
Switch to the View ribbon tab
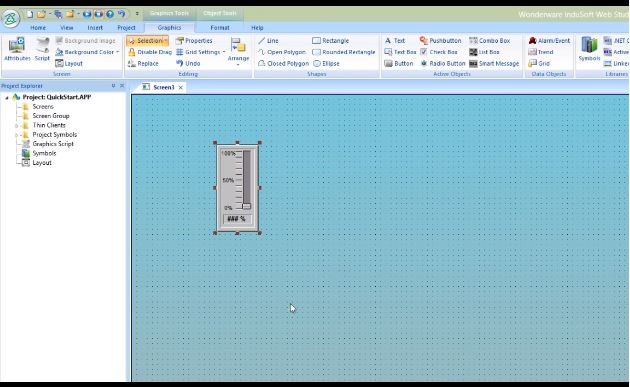click(x=67, y=28)
